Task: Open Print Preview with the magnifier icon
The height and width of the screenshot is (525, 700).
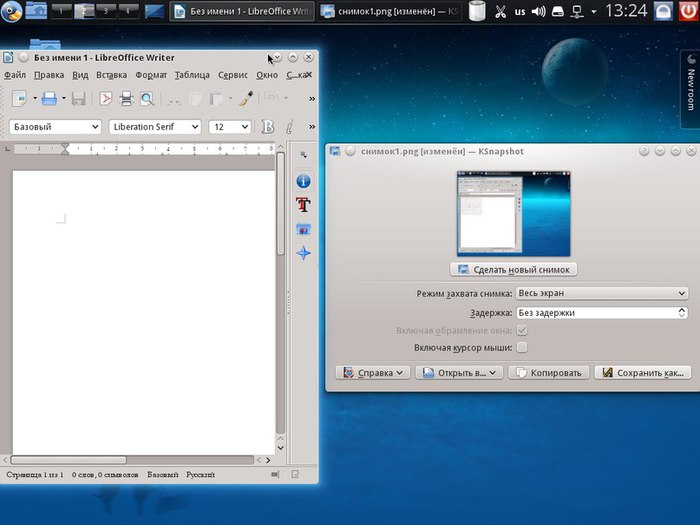Action: tap(146, 98)
